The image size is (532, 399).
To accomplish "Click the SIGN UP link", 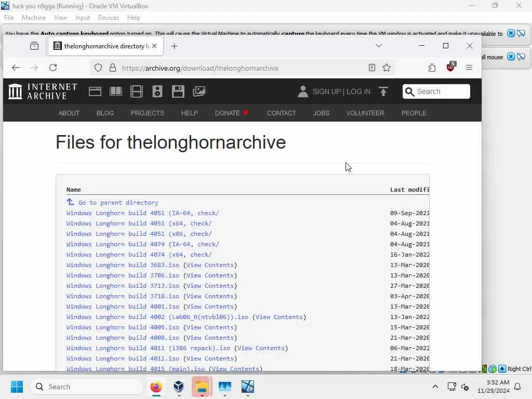I will [326, 91].
